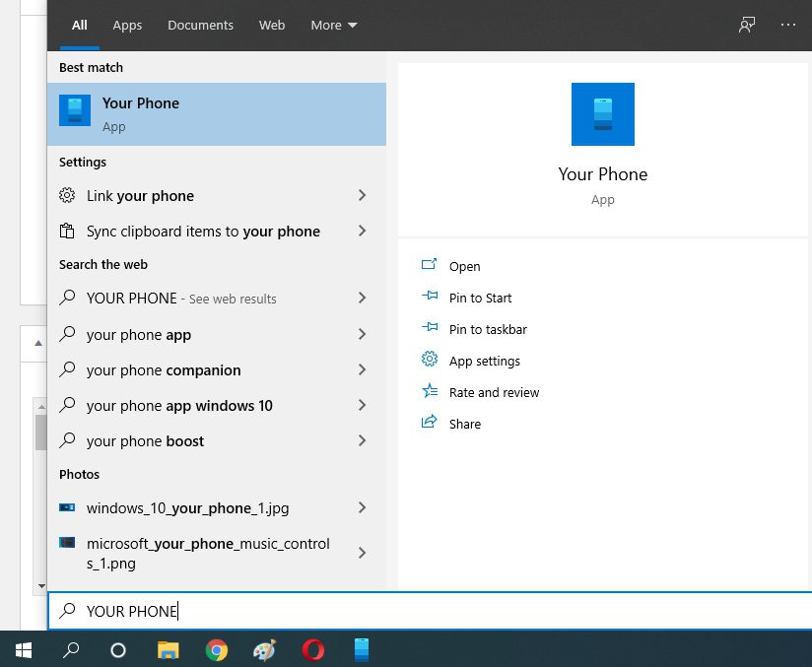Click the YOUR PHONE search input box
Image resolution: width=812 pixels, height=667 pixels.
[x=434, y=611]
